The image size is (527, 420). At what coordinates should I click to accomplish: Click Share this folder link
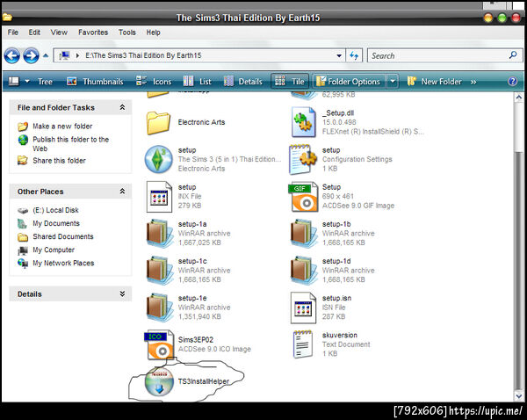[x=59, y=161]
